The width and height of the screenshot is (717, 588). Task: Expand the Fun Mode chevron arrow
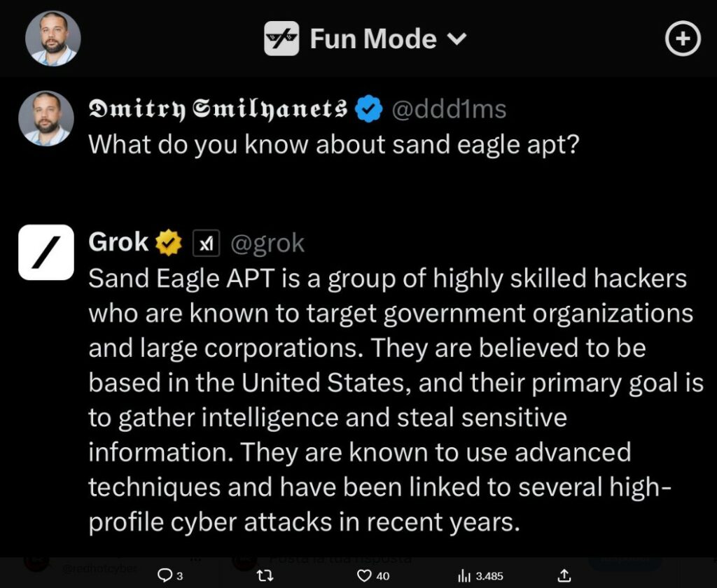456,38
